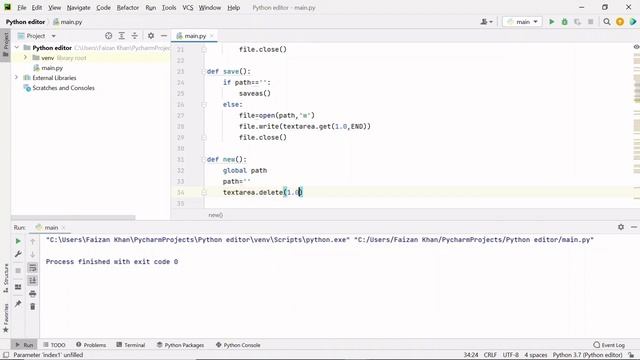Expand all in Project panel
This screenshot has height=360, width=640.
tap(122, 36)
